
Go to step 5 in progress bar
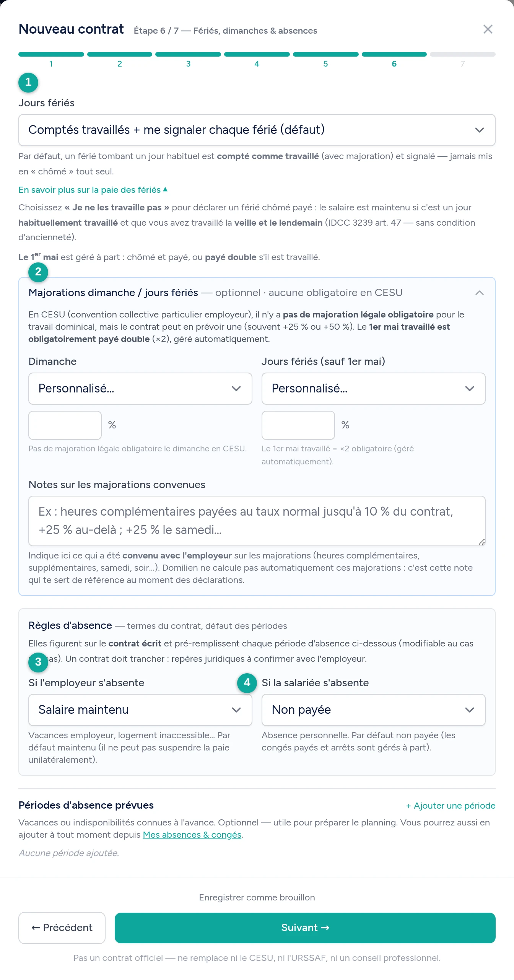[325, 60]
